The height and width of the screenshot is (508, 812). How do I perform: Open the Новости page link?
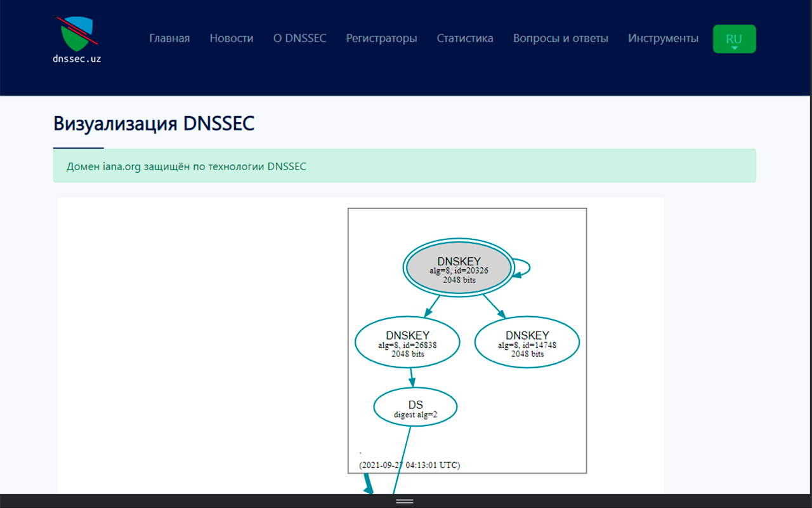[x=231, y=38]
